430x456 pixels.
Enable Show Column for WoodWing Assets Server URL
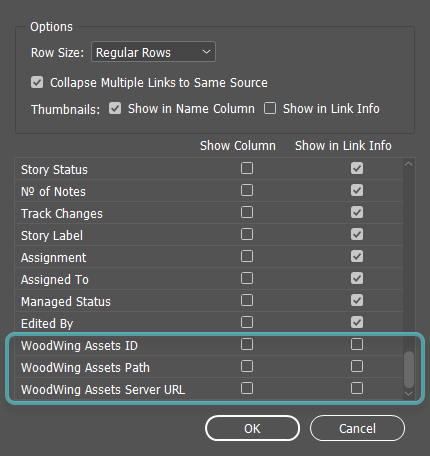[247, 388]
